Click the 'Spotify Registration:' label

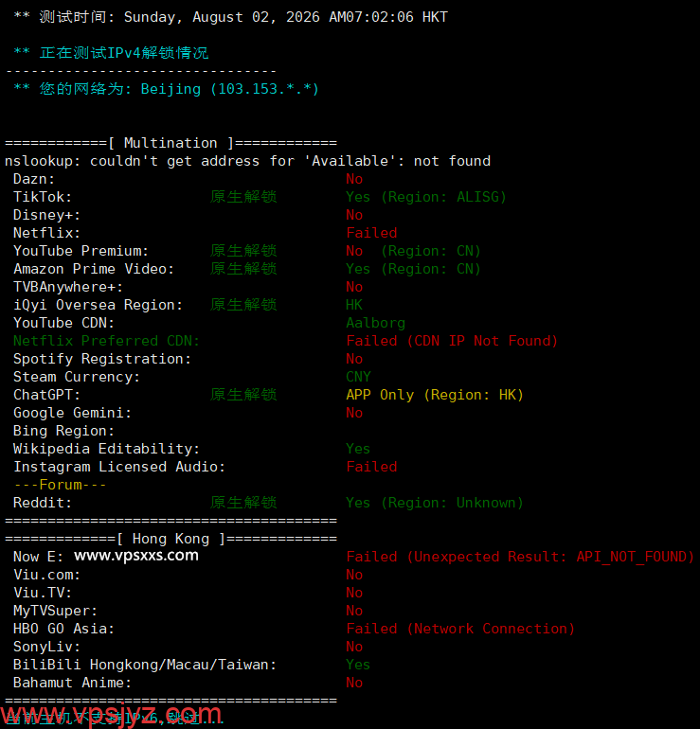[x=102, y=359]
